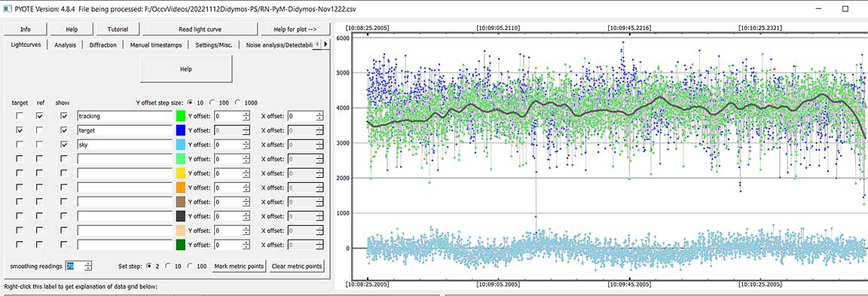Open the Settings/Misc. tab
The image size is (868, 296).
(214, 45)
